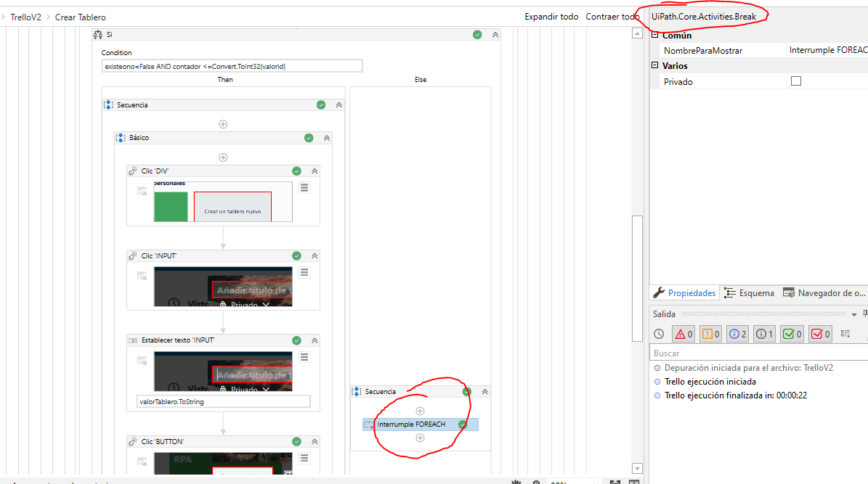
Task: Click the Clic 'DIV' activity icon
Action: point(133,171)
